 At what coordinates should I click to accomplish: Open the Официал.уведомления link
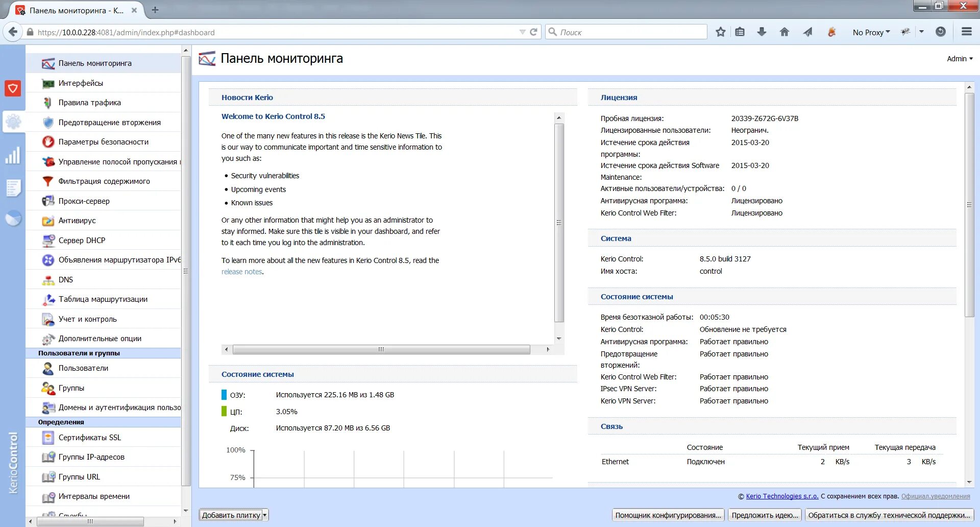[x=936, y=496]
